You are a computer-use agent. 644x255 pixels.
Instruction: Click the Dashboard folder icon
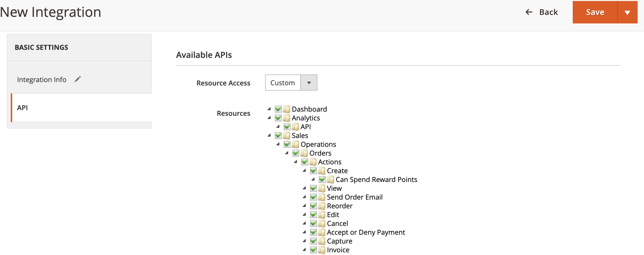point(287,109)
